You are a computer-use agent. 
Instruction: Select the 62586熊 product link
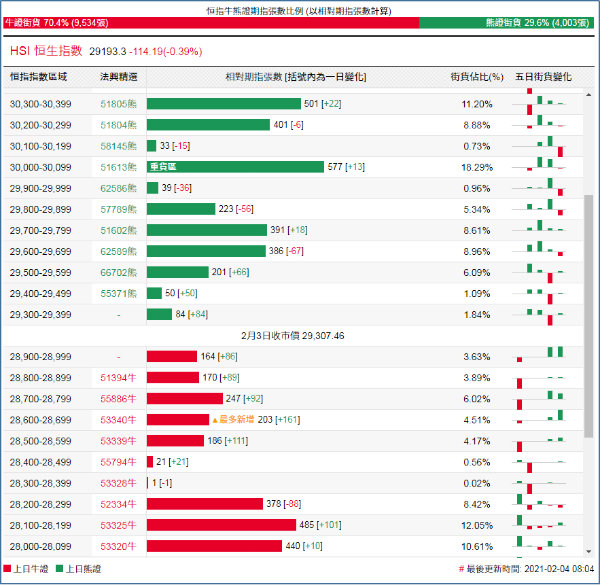click(x=119, y=188)
